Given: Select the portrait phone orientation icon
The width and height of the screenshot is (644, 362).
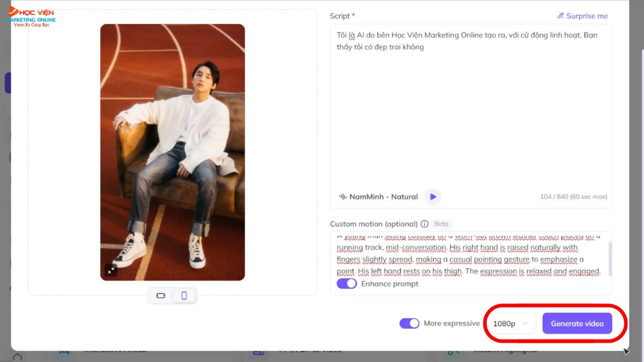Looking at the screenshot, I should tap(184, 295).
